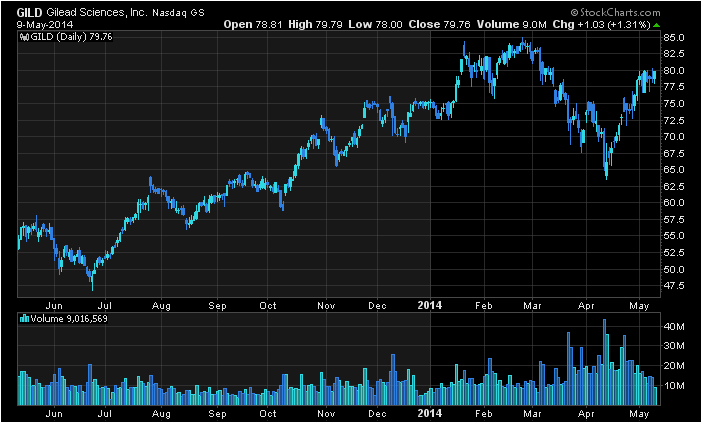Click the 50.0 price axis label
Screen dimensions: 702x423
tap(674, 269)
